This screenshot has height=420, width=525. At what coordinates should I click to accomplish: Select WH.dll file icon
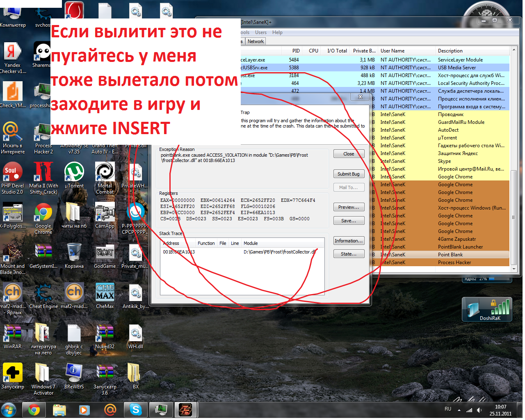(x=135, y=336)
